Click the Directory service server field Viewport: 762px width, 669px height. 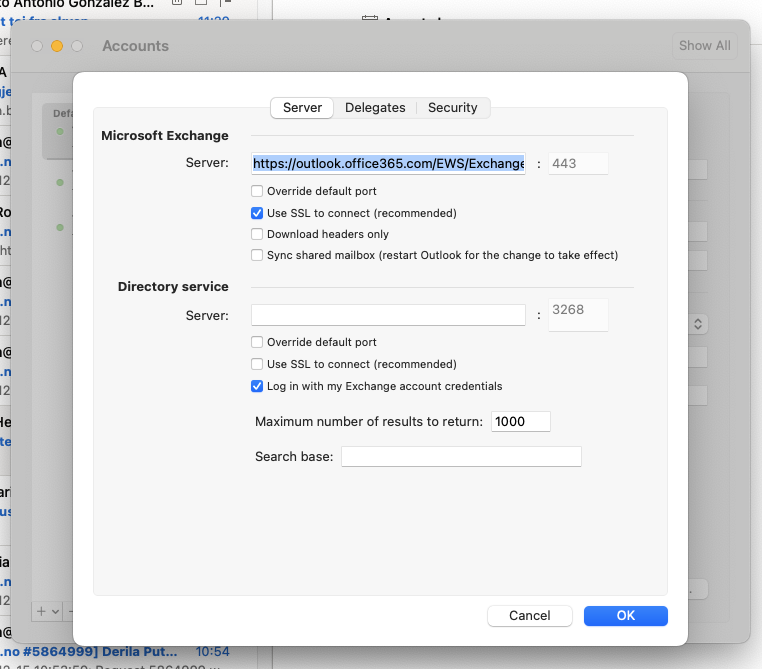click(388, 315)
